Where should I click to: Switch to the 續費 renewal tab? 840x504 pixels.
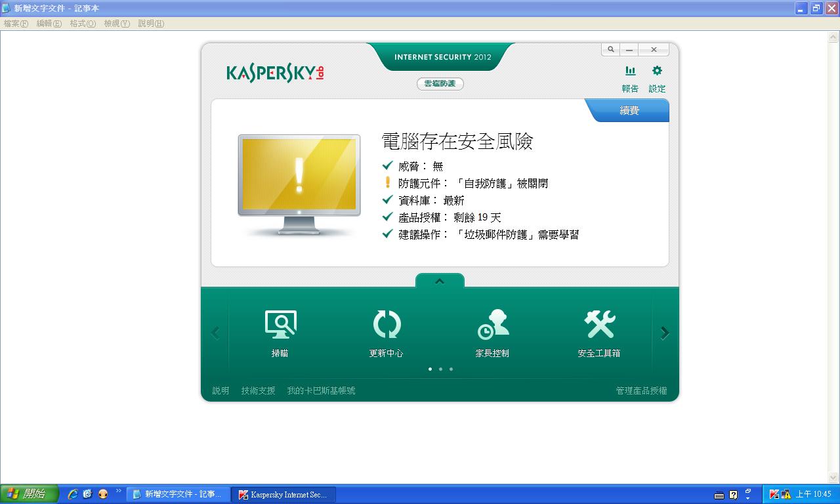click(629, 110)
